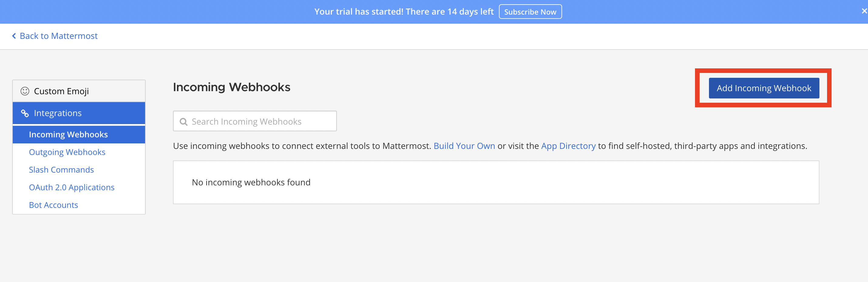Viewport: 868px width, 282px height.
Task: Dismiss trial banner with X icon
Action: pyautogui.click(x=864, y=11)
